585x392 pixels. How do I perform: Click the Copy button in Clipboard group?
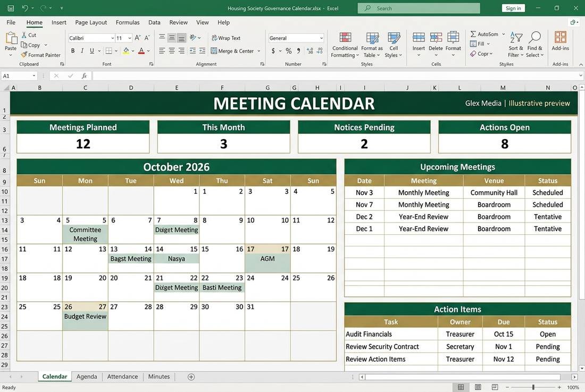pos(31,45)
